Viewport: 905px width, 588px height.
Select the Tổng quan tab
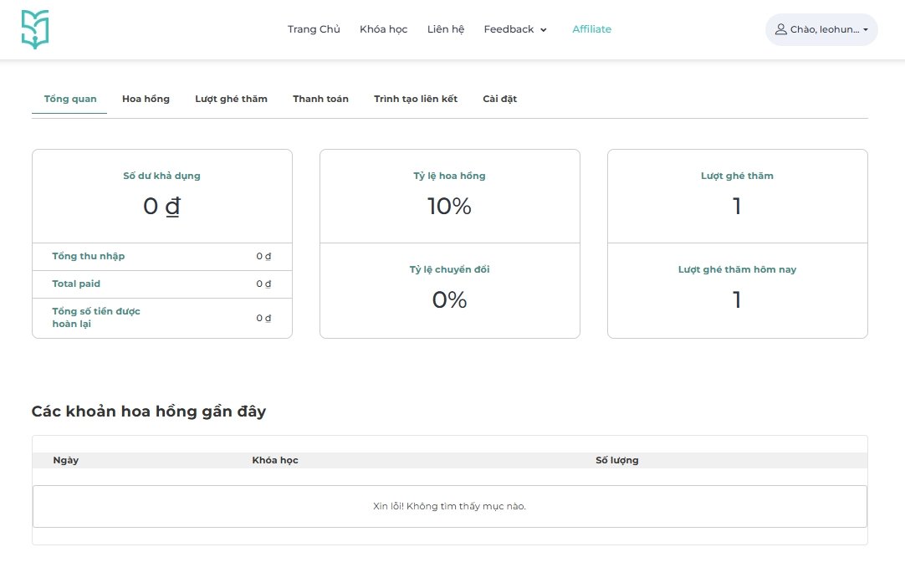coord(69,99)
